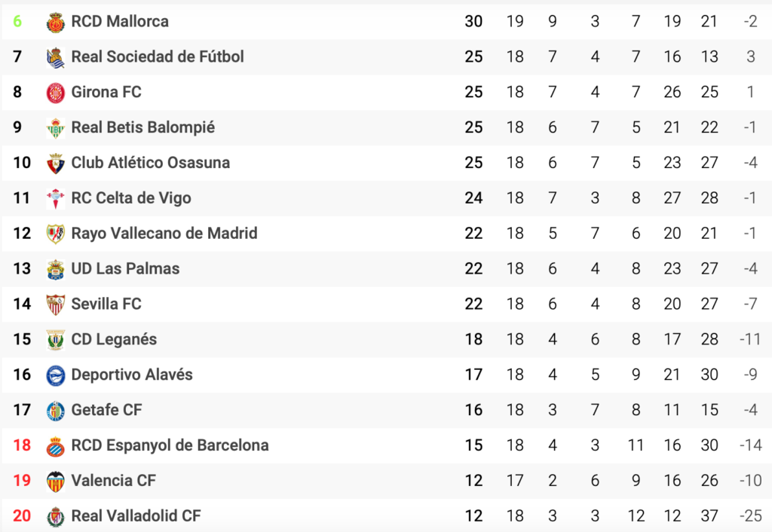
Task: Click Mallorca's 30 points value
Action: coord(473,21)
